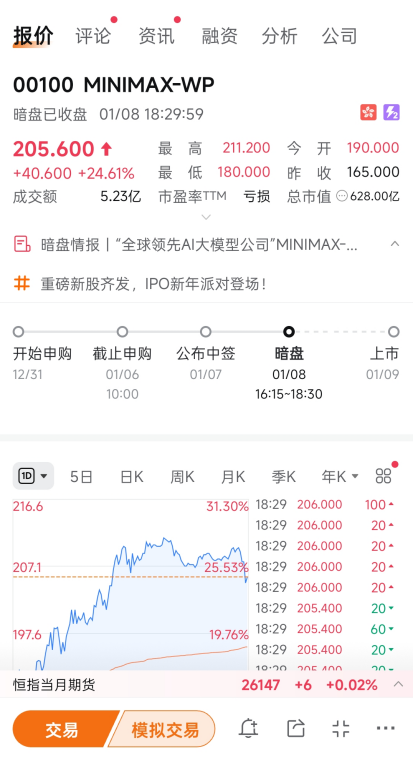The height and width of the screenshot is (763, 413).
Task: Tap the price alert bell icon
Action: click(x=248, y=728)
